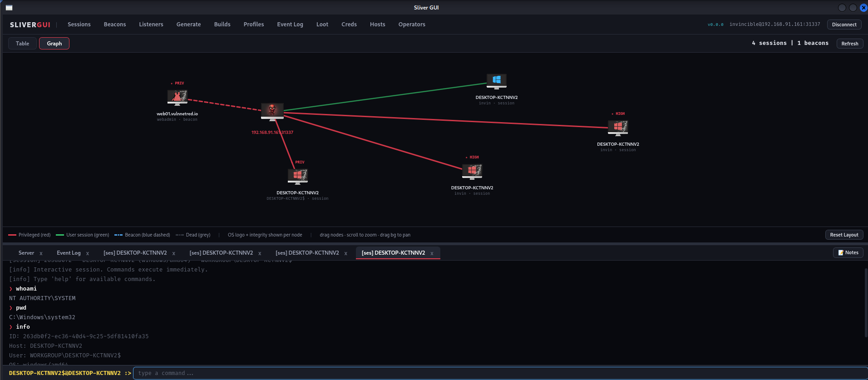Click the 'info' command line in terminal
The image size is (868, 380).
tap(23, 327)
